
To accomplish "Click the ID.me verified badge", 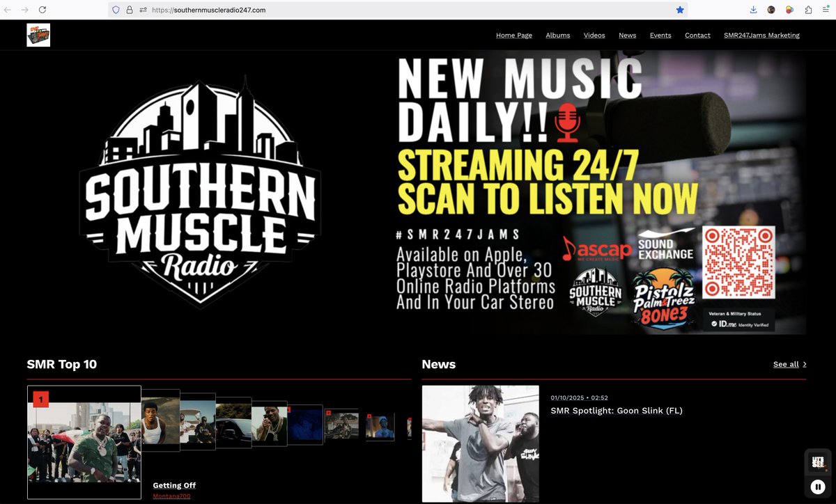I will [739, 320].
